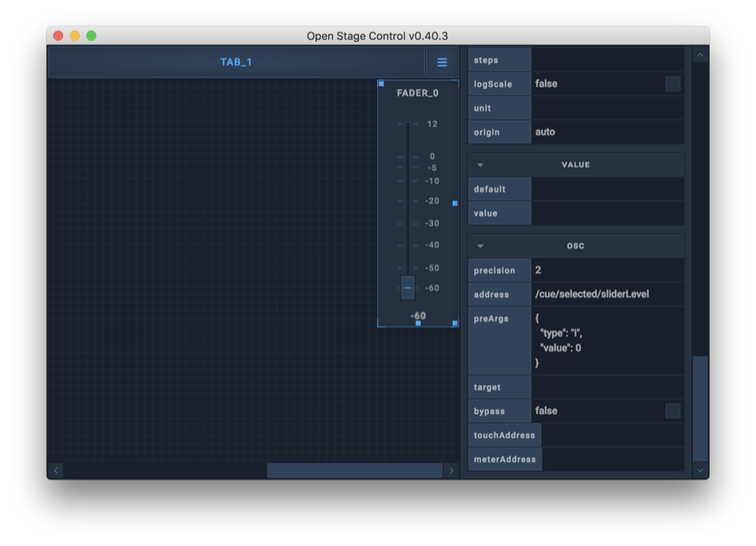Toggle the bypass checkbox
The image size is (756, 546).
pos(673,410)
